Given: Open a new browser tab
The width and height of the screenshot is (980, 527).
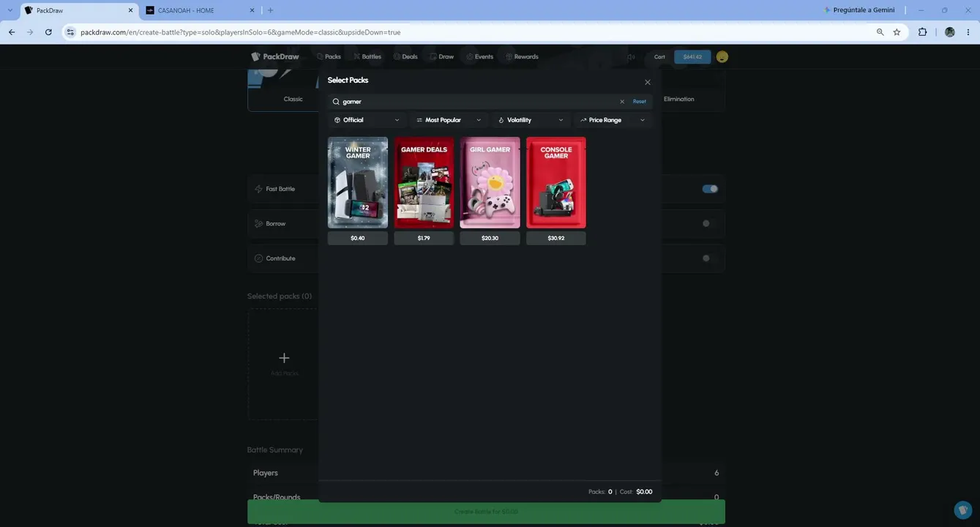Looking at the screenshot, I should [x=271, y=10].
